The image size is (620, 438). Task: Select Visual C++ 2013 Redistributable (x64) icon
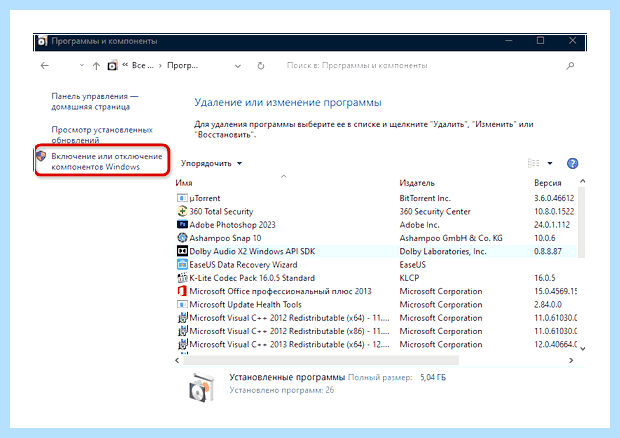[182, 344]
